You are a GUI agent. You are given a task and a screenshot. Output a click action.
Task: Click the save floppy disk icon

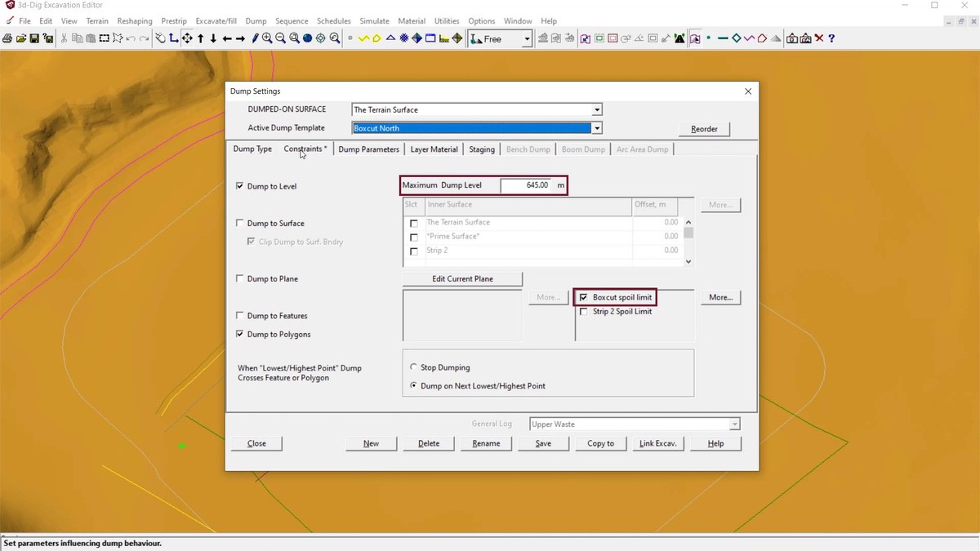[34, 38]
